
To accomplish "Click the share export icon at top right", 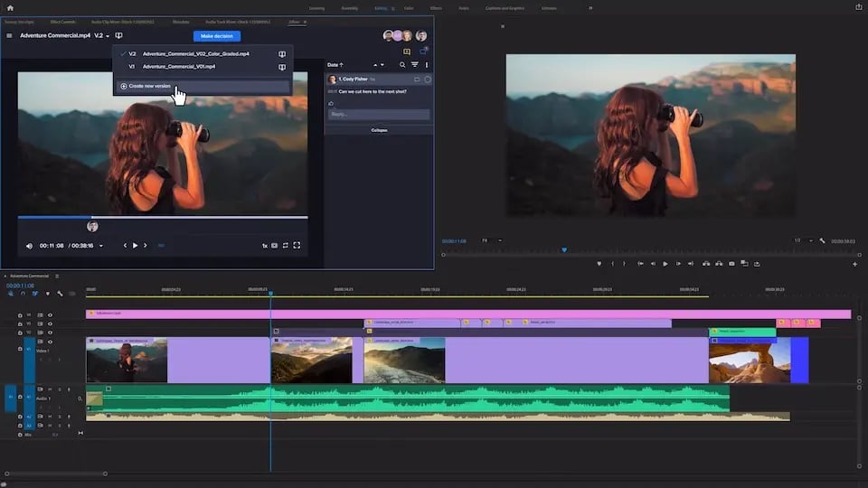I will point(858,7).
